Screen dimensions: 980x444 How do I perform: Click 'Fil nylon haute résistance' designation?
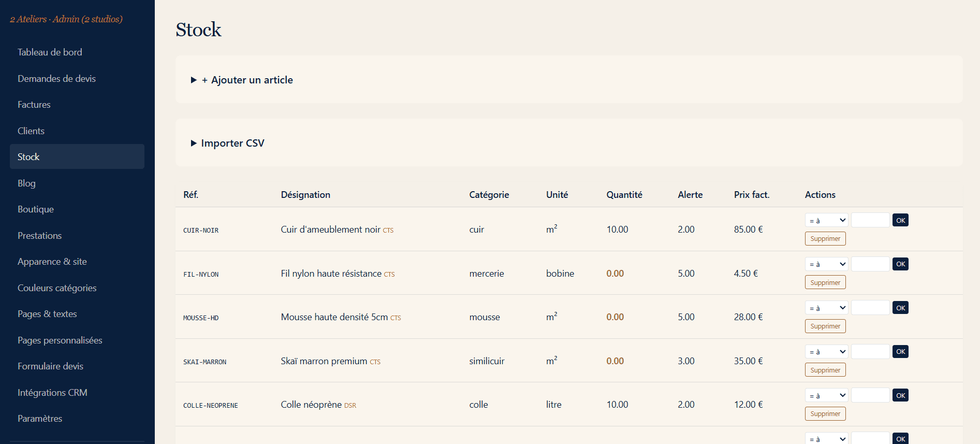pos(331,274)
